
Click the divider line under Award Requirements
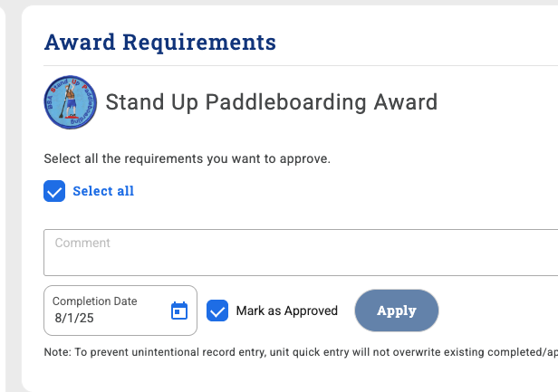pos(299,65)
